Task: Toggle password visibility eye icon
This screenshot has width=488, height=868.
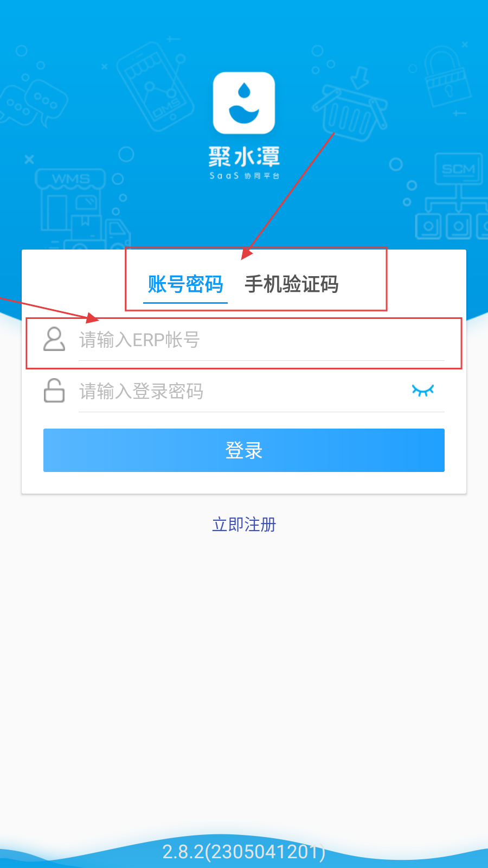Action: (423, 391)
